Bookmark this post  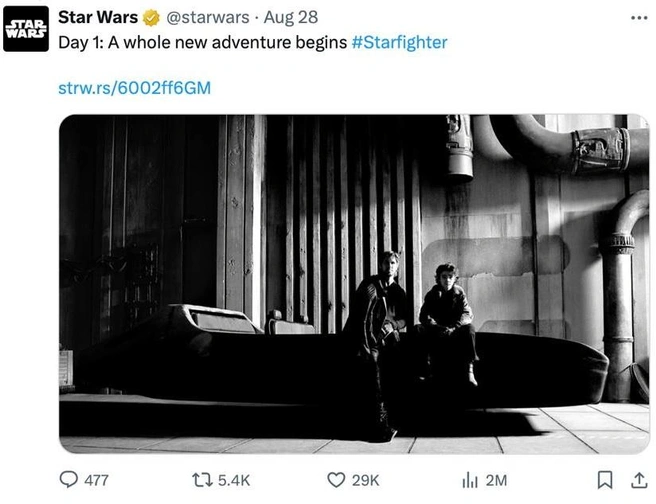(605, 480)
